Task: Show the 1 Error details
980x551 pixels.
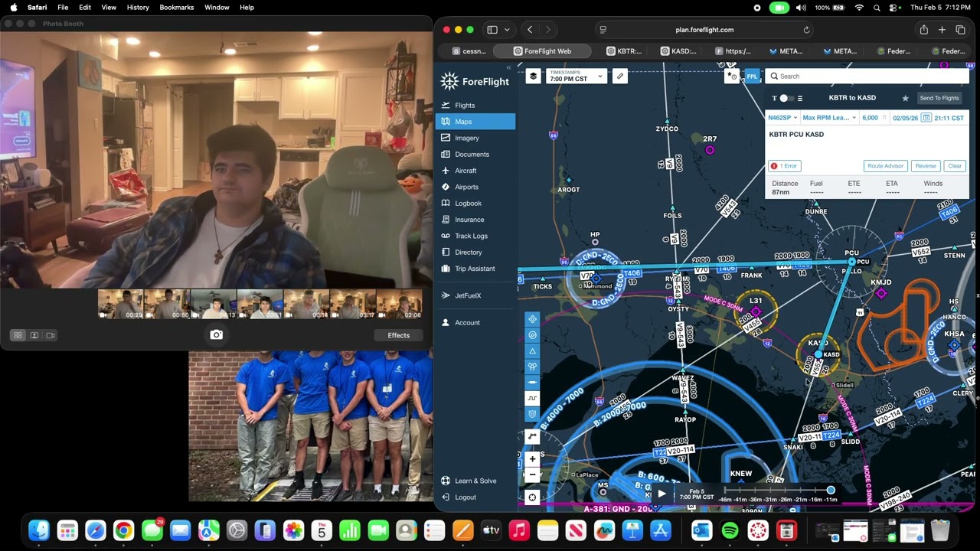Action: pyautogui.click(x=785, y=166)
